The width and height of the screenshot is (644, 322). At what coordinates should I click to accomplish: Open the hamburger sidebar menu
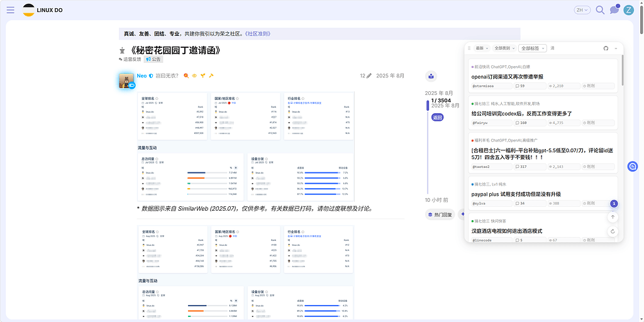click(x=10, y=10)
